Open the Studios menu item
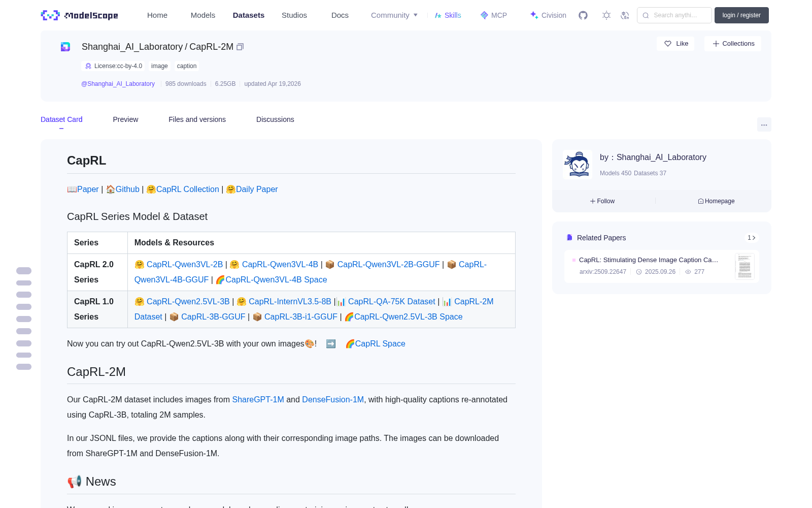The image size is (812, 508). 294,15
